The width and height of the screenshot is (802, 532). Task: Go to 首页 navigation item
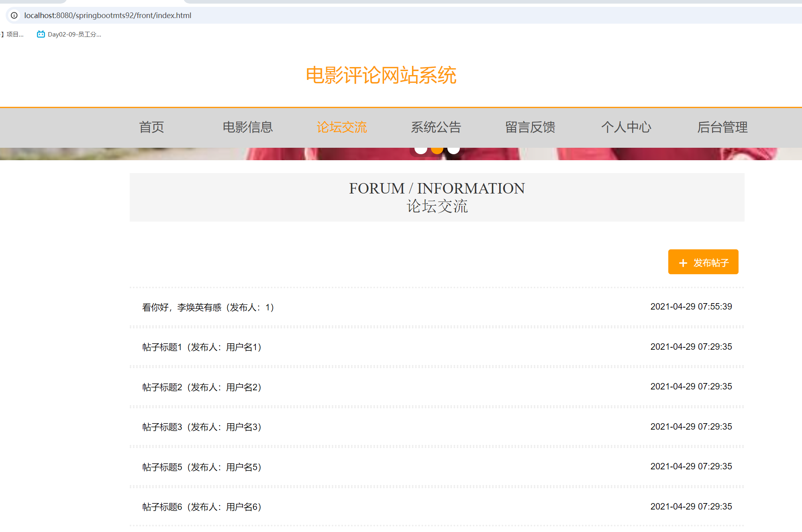click(x=151, y=127)
